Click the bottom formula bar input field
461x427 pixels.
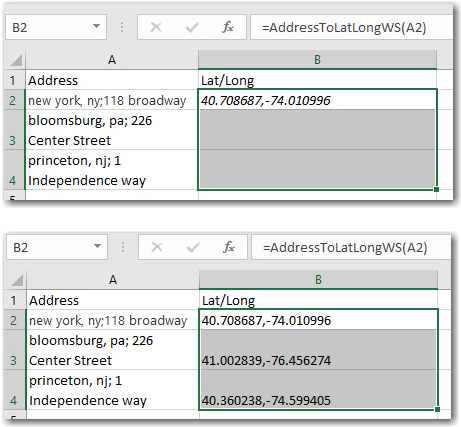tap(351, 247)
